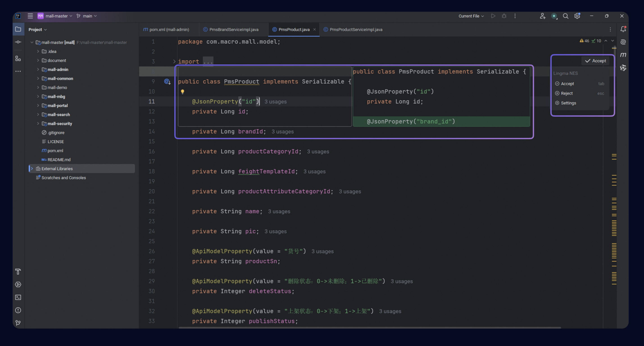Open the Structure tool window icon
The image size is (644, 346).
click(18, 59)
